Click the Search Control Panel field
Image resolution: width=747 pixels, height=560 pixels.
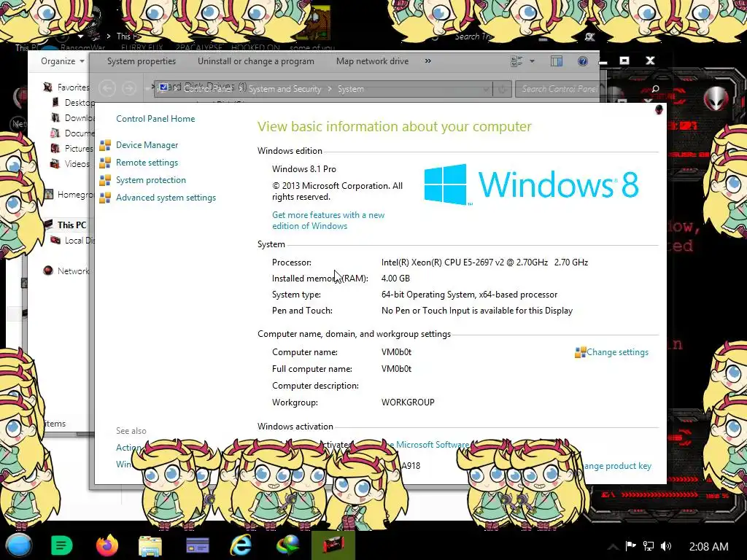click(557, 89)
